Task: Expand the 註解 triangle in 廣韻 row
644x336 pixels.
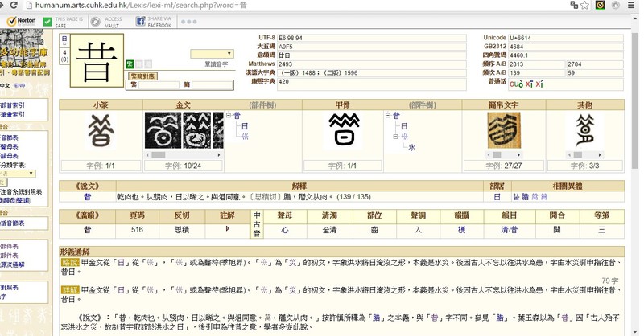Action: (x=228, y=229)
